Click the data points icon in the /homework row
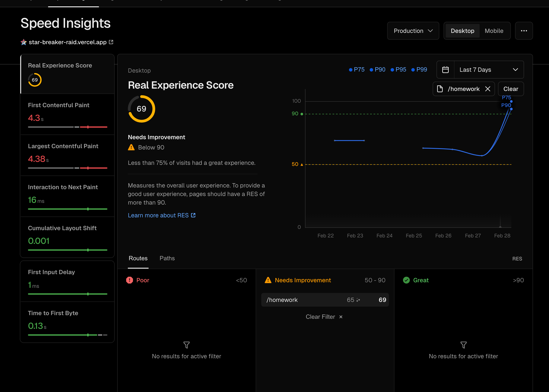This screenshot has height=392, width=549. [358, 300]
